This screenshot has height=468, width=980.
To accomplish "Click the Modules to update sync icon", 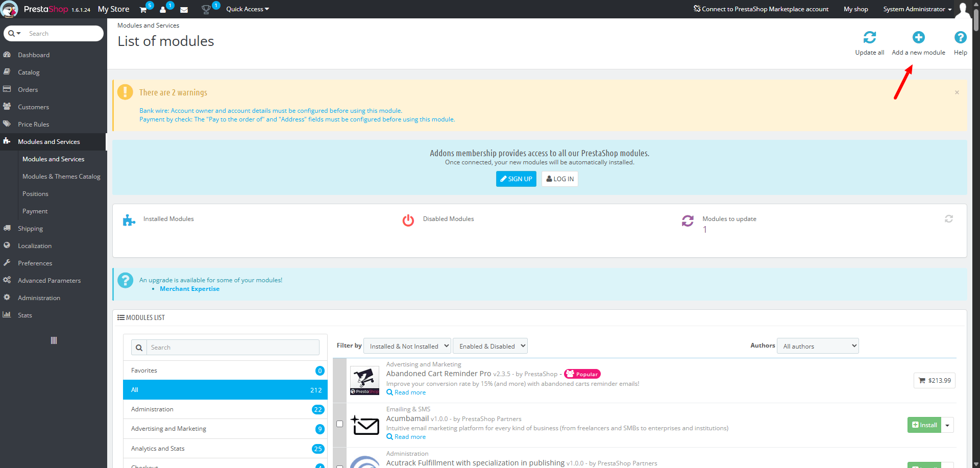I will coord(688,220).
